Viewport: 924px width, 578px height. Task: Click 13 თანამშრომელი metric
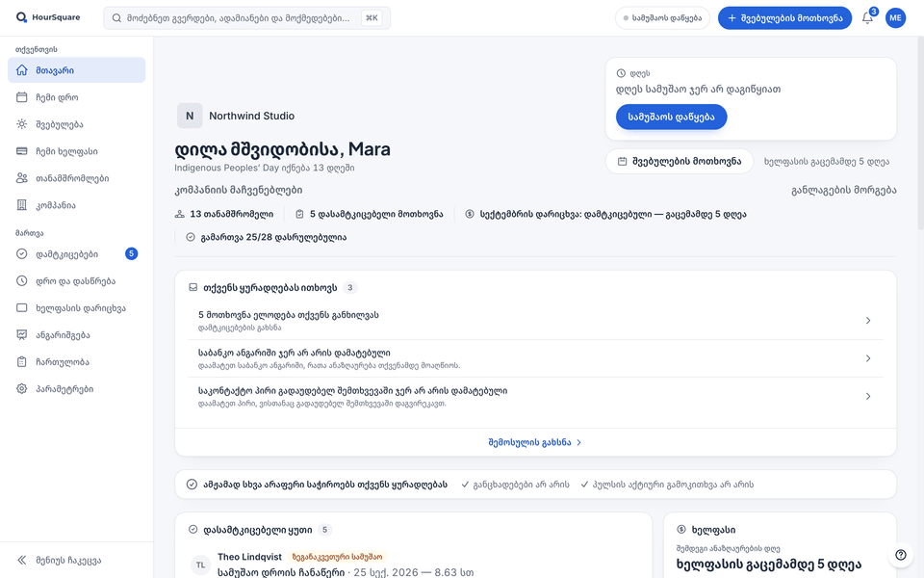pos(224,214)
